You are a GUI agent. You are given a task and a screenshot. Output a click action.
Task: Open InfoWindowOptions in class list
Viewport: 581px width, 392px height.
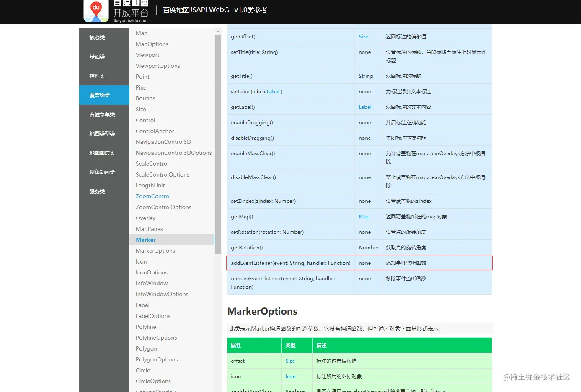tap(162, 294)
